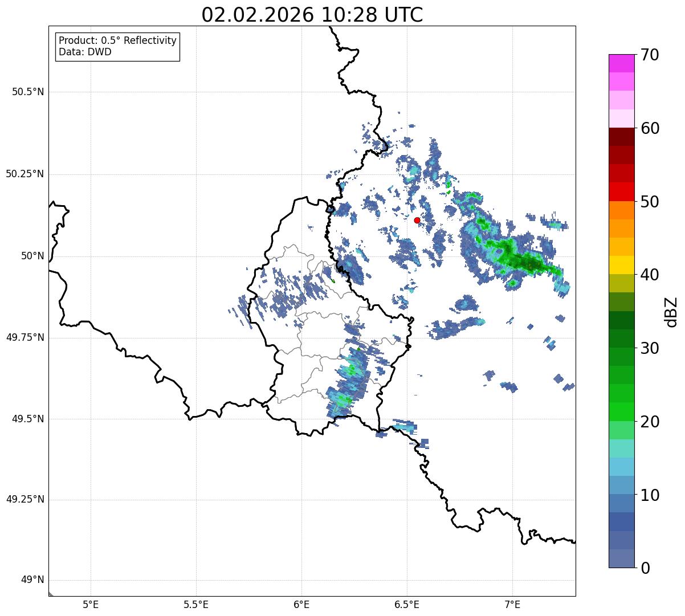Click the title "02.02.2026 10:28 UTC"
The width and height of the screenshot is (685, 616).
[312, 15]
